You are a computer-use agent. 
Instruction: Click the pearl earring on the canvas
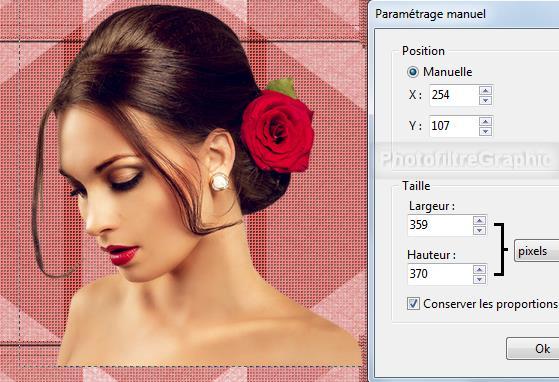point(220,181)
